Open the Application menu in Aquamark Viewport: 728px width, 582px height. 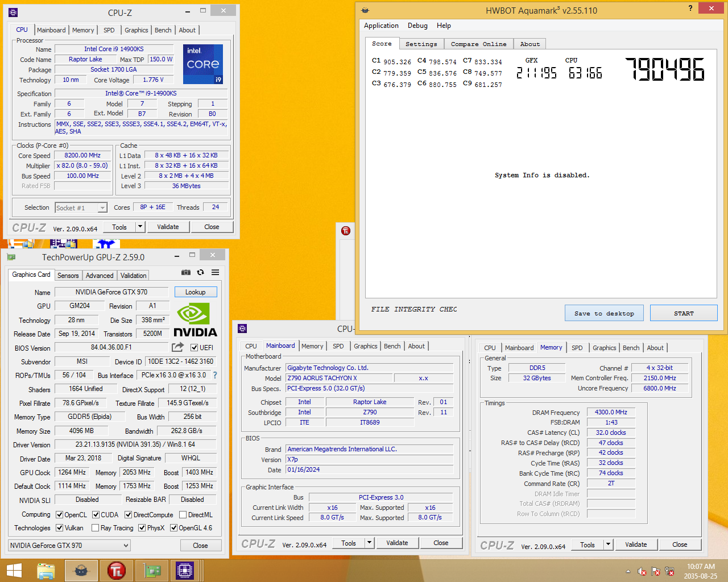(381, 26)
